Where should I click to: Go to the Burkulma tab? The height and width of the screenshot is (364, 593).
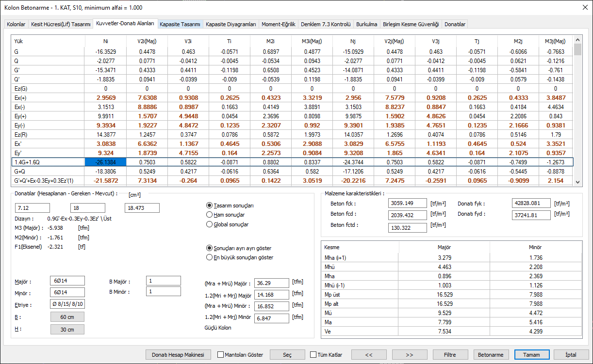click(x=366, y=24)
